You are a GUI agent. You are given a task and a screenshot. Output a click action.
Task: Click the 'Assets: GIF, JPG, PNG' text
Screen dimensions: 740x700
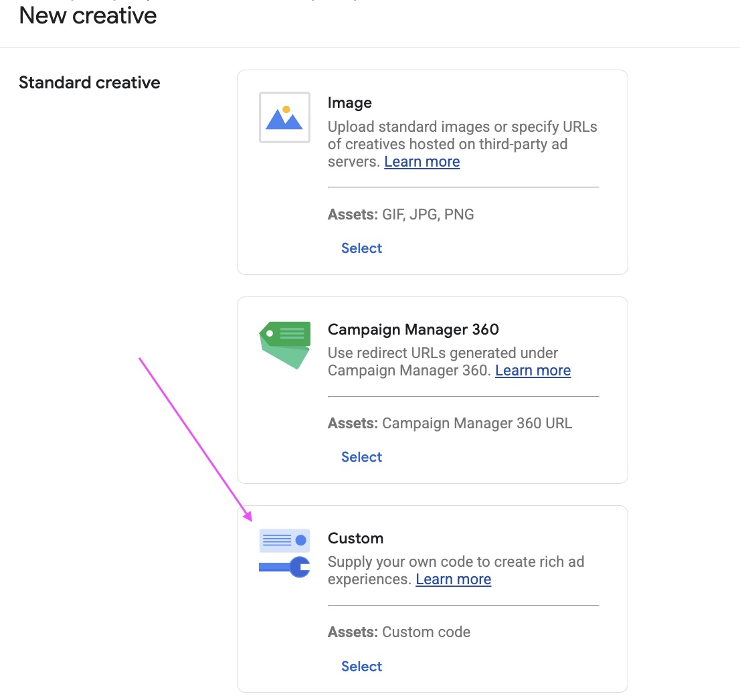point(401,214)
